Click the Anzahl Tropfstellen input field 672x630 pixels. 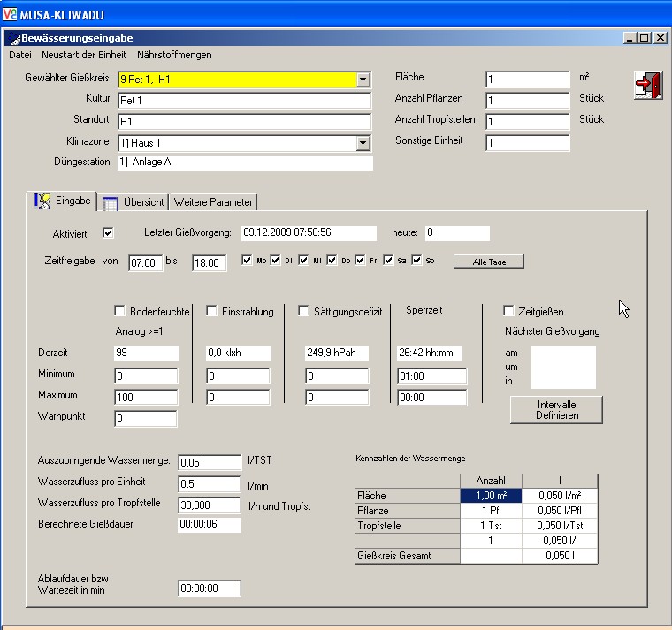(528, 122)
